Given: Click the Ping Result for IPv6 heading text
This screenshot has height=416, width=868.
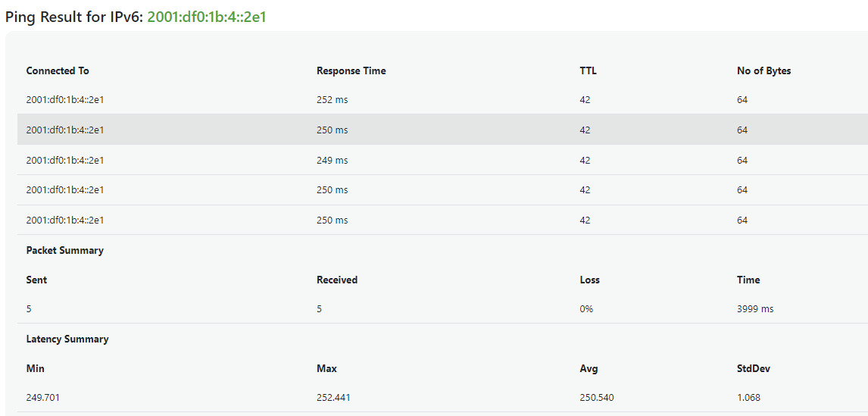Looking at the screenshot, I should [x=74, y=17].
